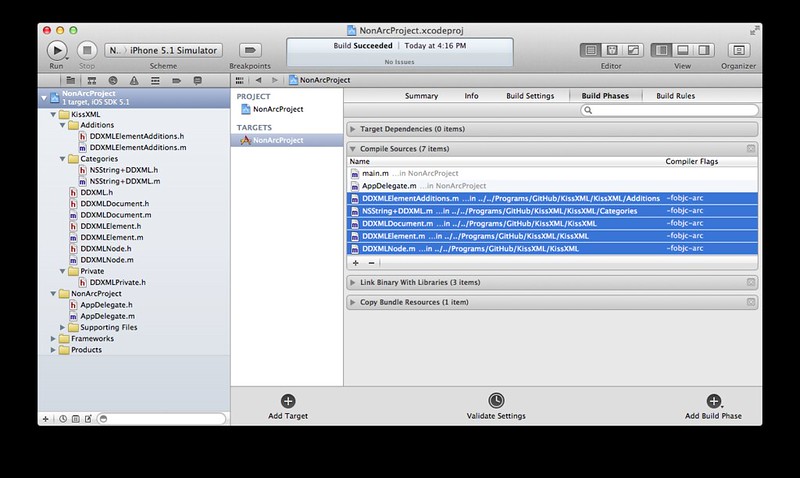Image resolution: width=800 pixels, height=478 pixels.
Task: Collapse the NonArcProject root in navigator
Action: (x=44, y=97)
